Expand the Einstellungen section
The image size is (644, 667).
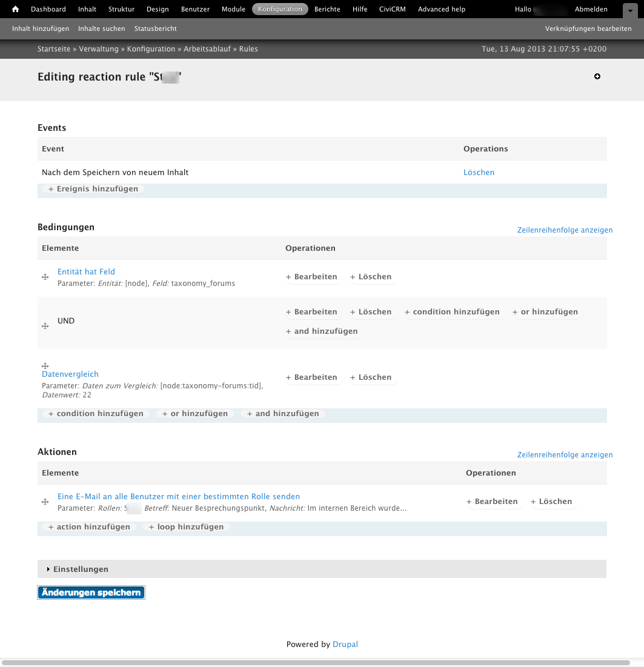pos(81,569)
